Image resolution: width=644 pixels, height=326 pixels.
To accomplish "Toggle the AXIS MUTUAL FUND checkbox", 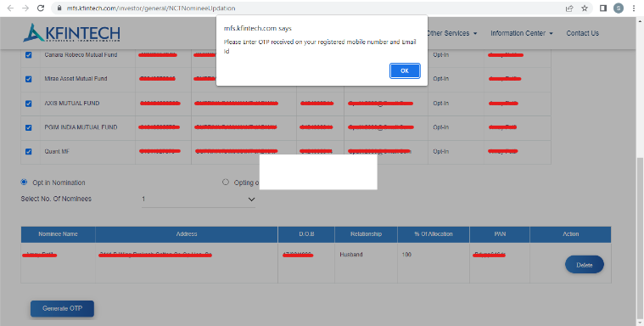I will [x=28, y=104].
